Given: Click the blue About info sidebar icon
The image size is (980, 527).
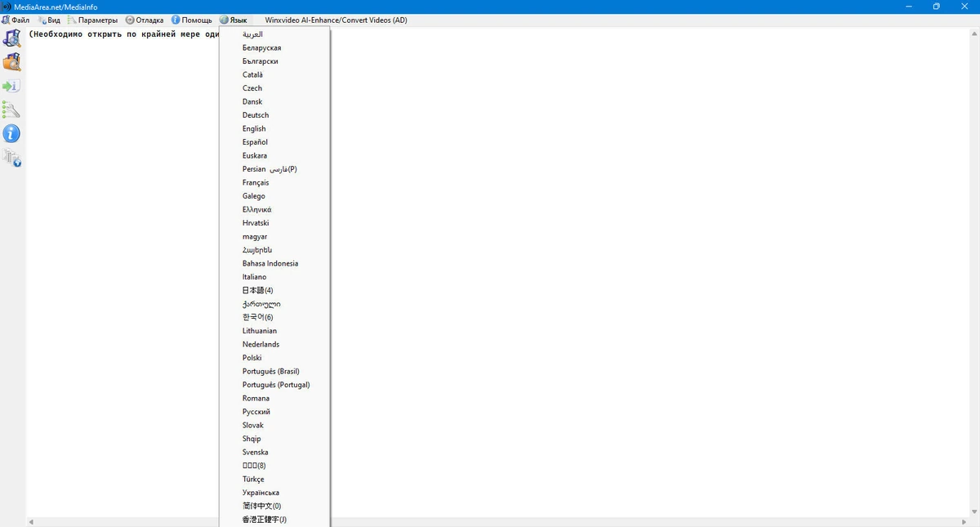Looking at the screenshot, I should coord(11,133).
